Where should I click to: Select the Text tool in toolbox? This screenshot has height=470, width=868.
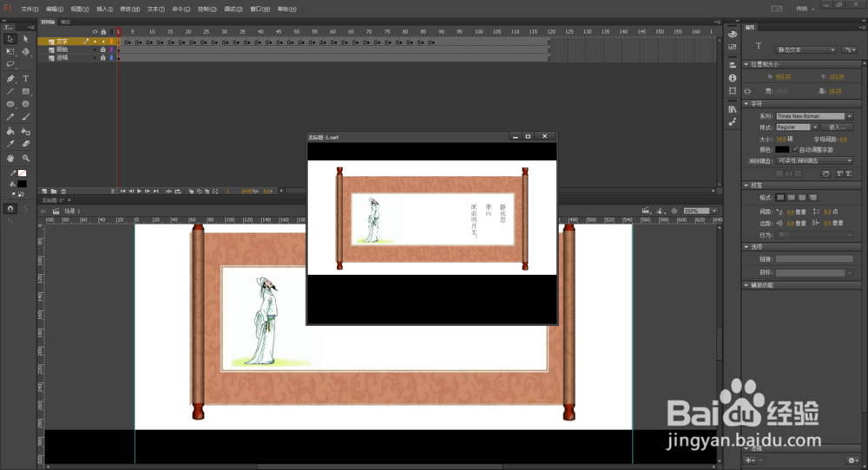25,79
